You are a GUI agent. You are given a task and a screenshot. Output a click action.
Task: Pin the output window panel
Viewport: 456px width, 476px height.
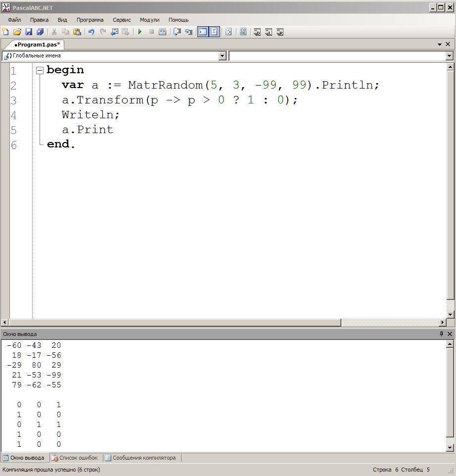coord(441,334)
